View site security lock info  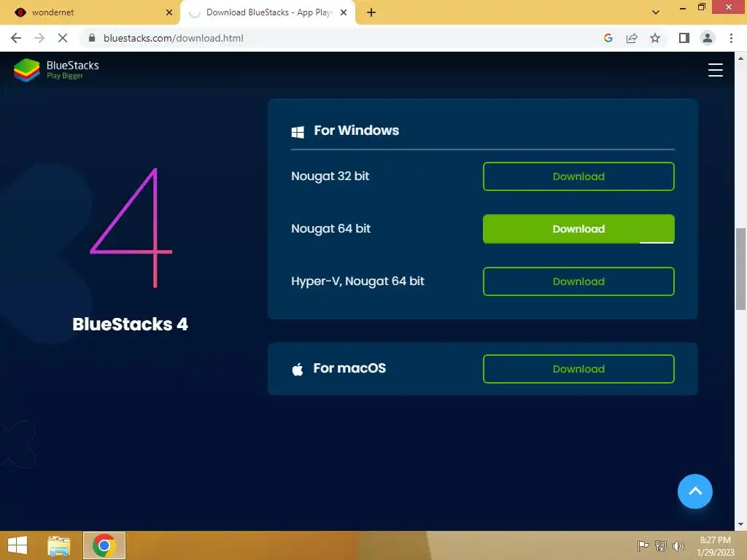[x=92, y=38]
